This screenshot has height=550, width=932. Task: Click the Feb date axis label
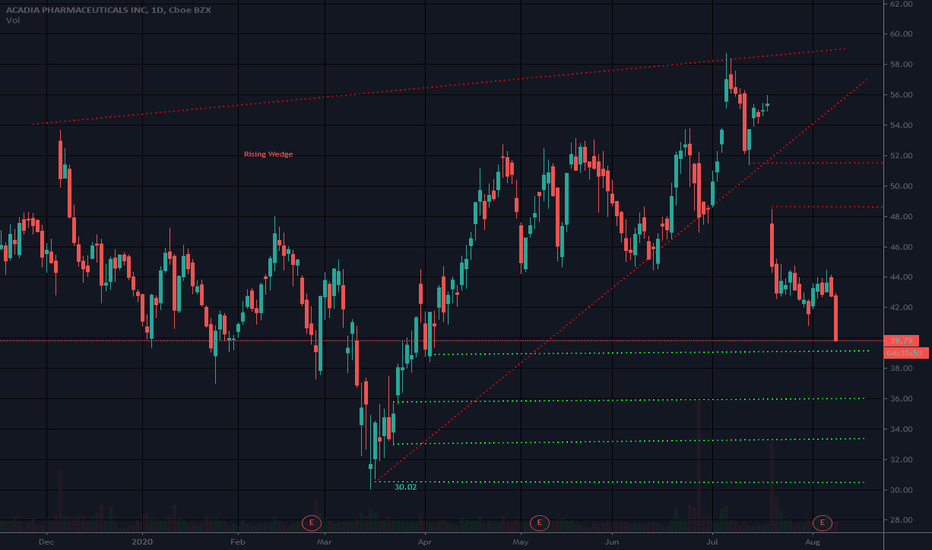(x=238, y=542)
